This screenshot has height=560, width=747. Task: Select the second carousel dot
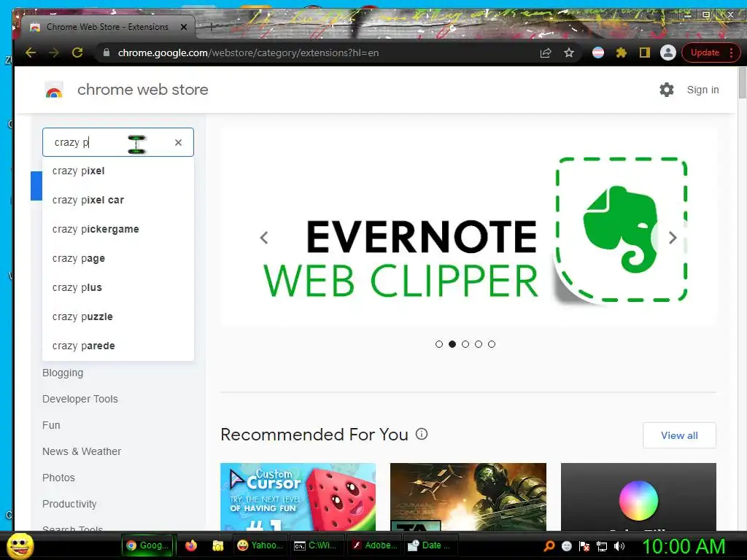pyautogui.click(x=452, y=344)
